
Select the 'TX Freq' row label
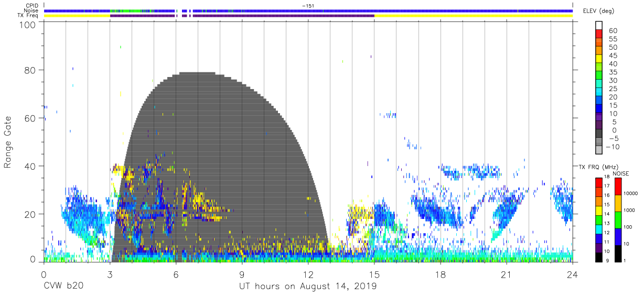28,16
